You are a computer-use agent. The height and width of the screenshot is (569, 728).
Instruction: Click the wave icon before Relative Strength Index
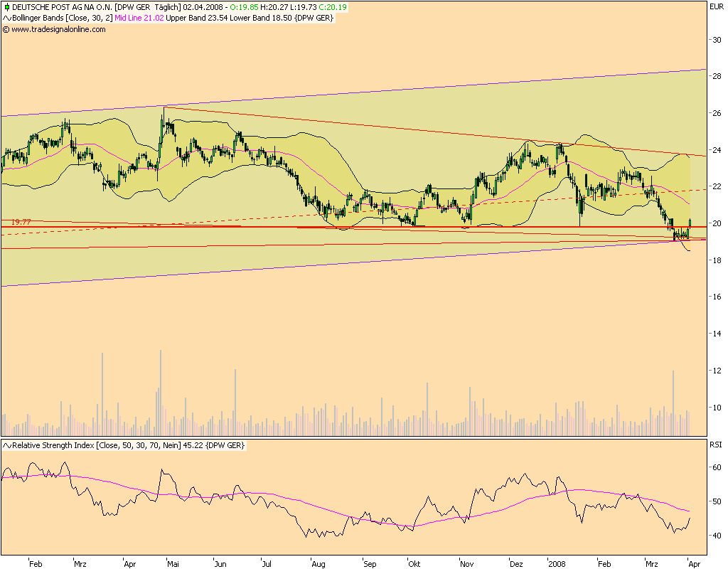tap(6, 445)
